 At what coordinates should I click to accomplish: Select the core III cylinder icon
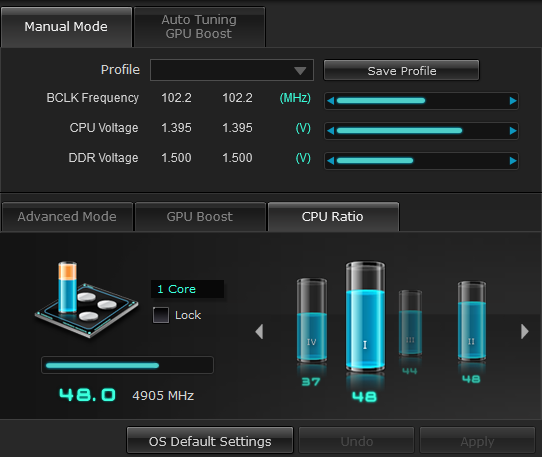(410, 323)
